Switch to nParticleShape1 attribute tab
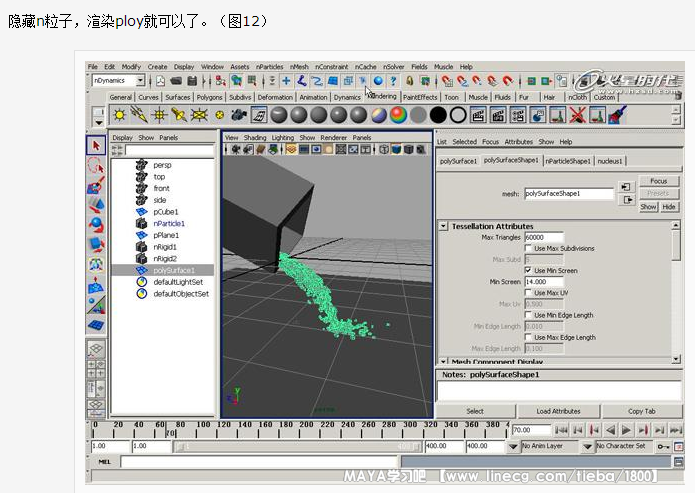 point(568,161)
